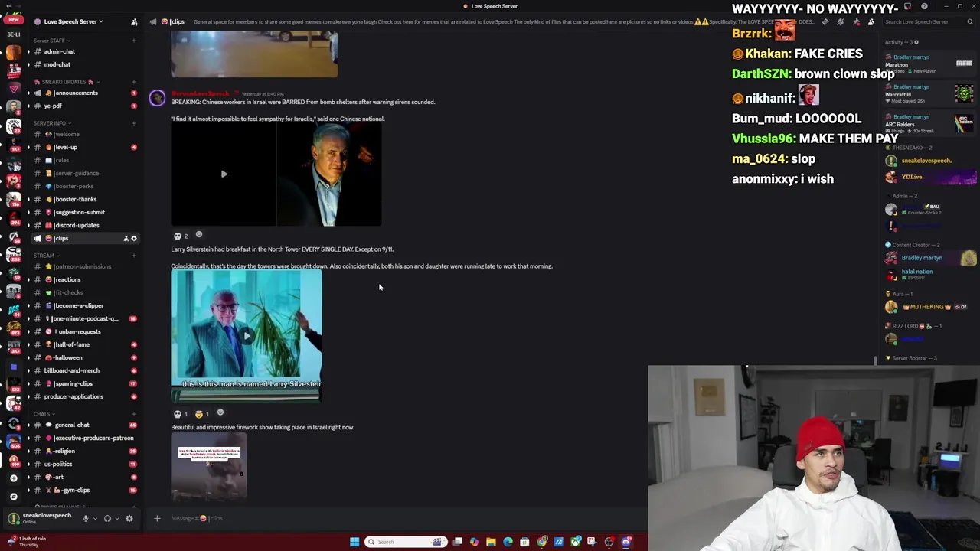The height and width of the screenshot is (551, 980).
Task: Play the Netanyahu video clip
Action: click(x=224, y=174)
